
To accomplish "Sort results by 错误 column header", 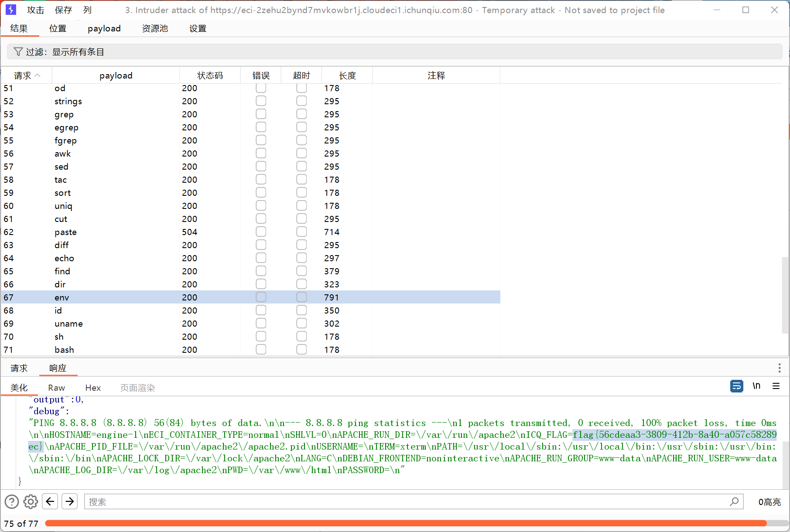I will point(261,75).
